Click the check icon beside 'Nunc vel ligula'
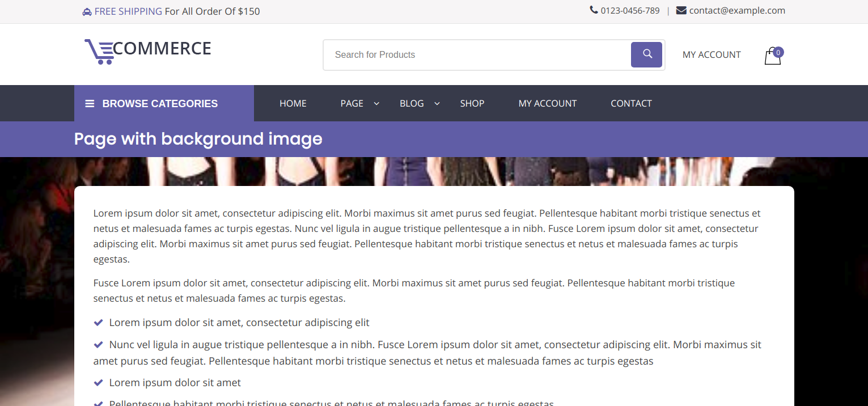Screen dimensions: 868x406 point(98,344)
